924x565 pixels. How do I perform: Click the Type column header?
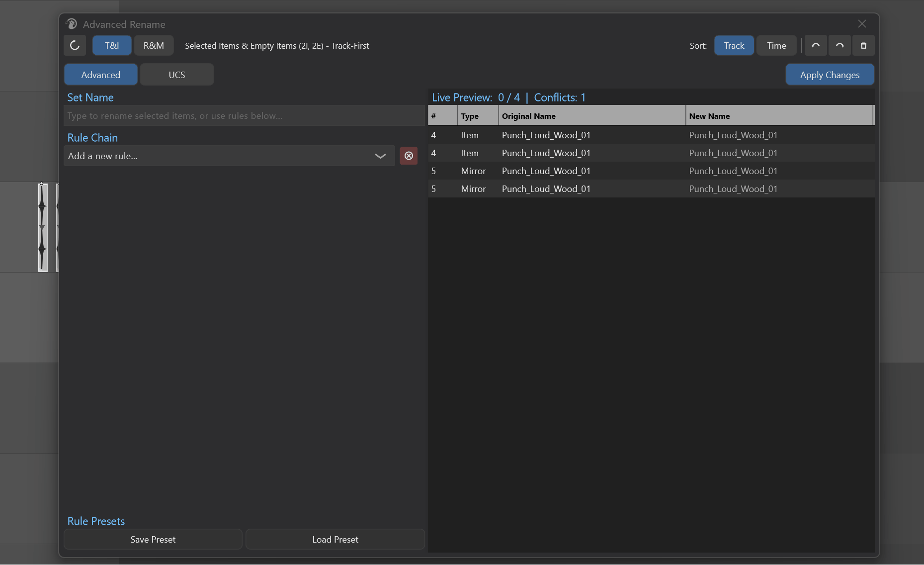click(478, 115)
